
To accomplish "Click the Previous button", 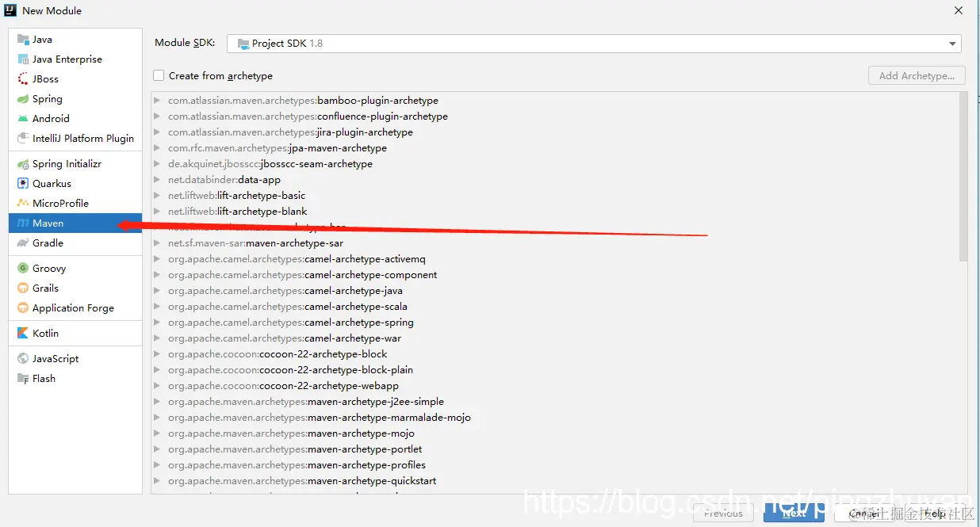I will click(723, 514).
